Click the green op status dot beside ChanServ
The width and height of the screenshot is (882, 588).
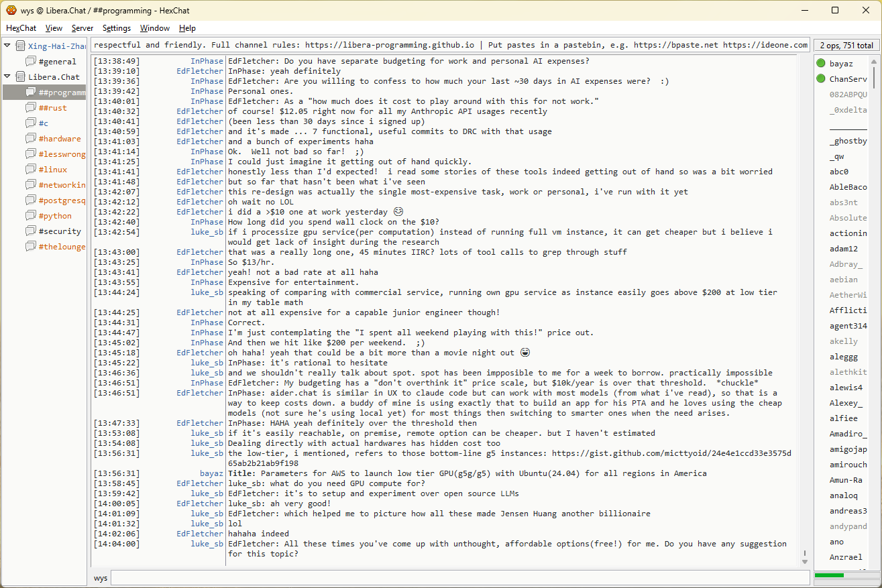[820, 79]
